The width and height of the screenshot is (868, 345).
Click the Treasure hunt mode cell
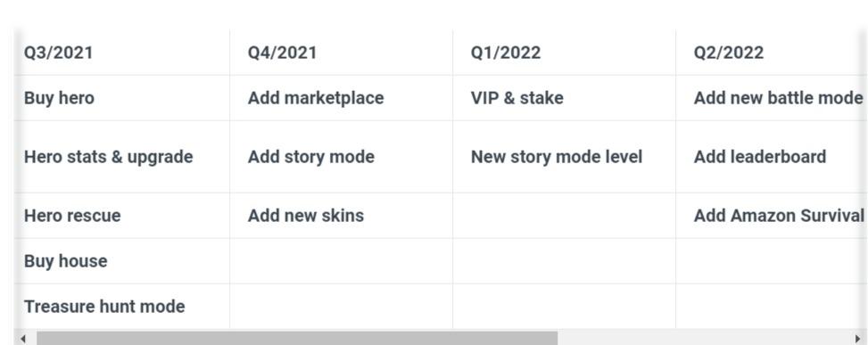click(122, 307)
